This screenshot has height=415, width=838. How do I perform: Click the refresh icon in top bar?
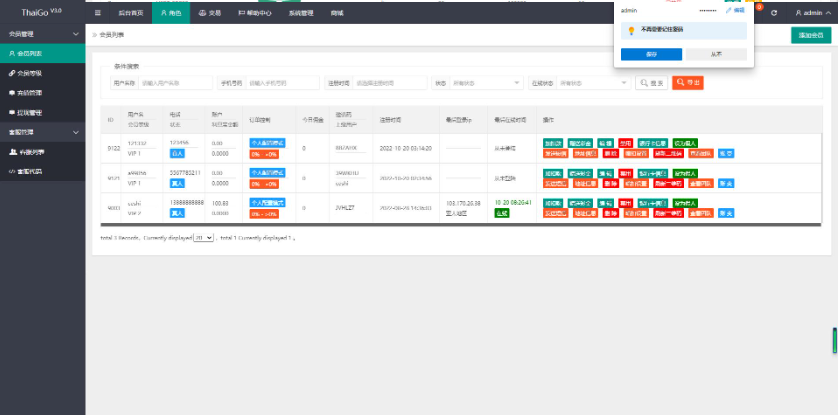click(x=774, y=13)
